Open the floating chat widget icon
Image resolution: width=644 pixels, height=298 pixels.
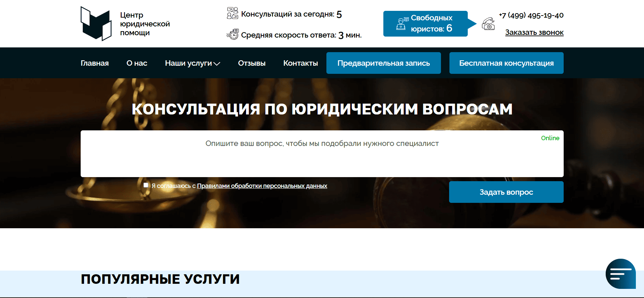(x=621, y=274)
